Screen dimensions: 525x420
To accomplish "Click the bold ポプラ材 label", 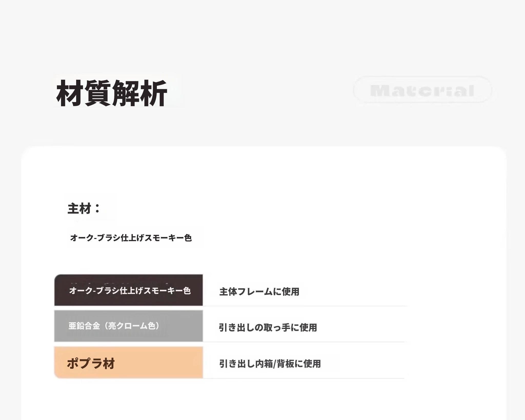I will pyautogui.click(x=91, y=363).
